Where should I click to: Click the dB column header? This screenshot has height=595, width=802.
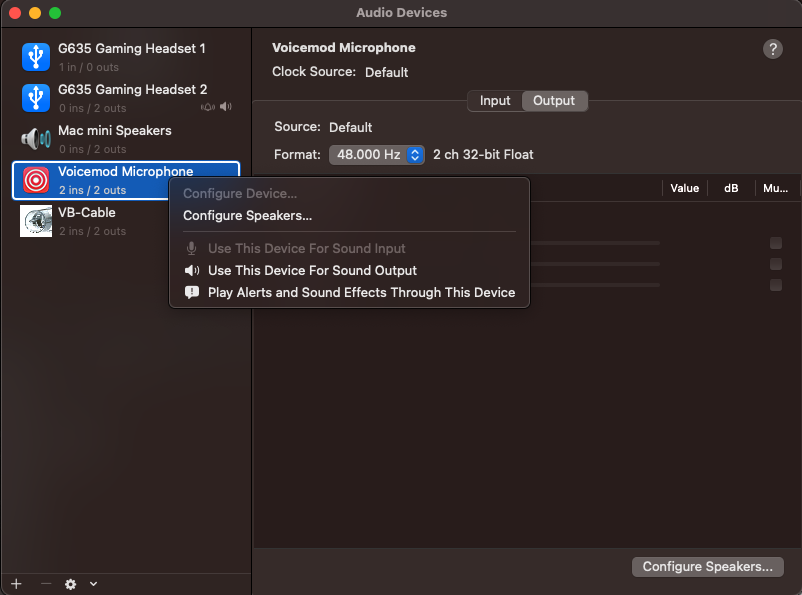coord(731,188)
